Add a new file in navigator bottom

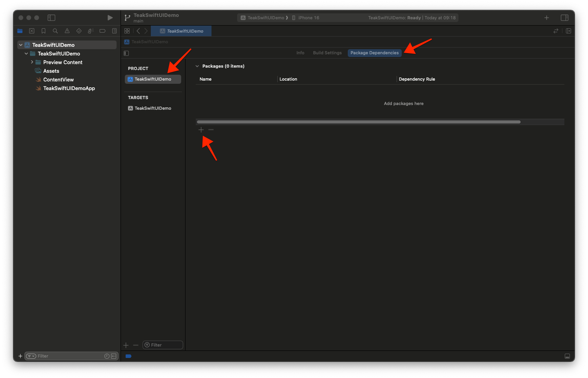click(x=20, y=356)
